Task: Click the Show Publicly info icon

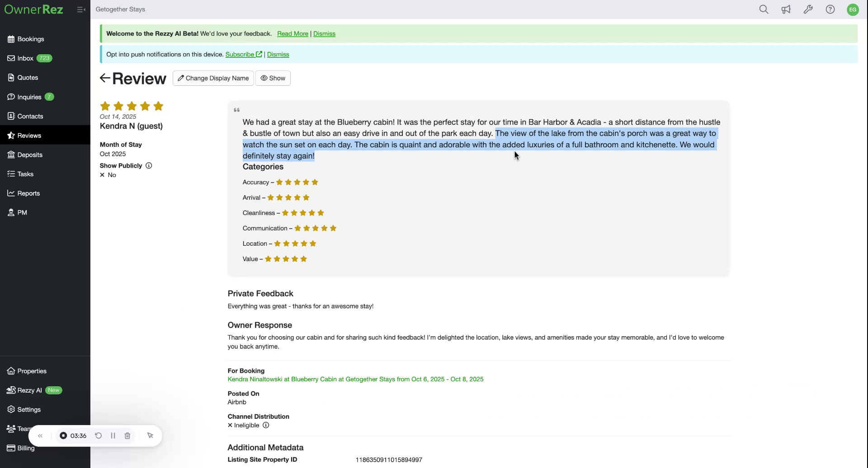Action: [149, 166]
